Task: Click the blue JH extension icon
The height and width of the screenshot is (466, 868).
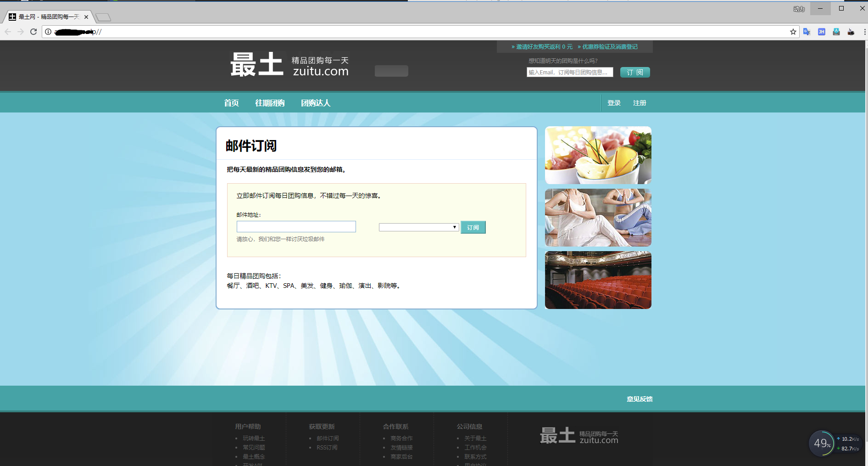Action: [822, 32]
